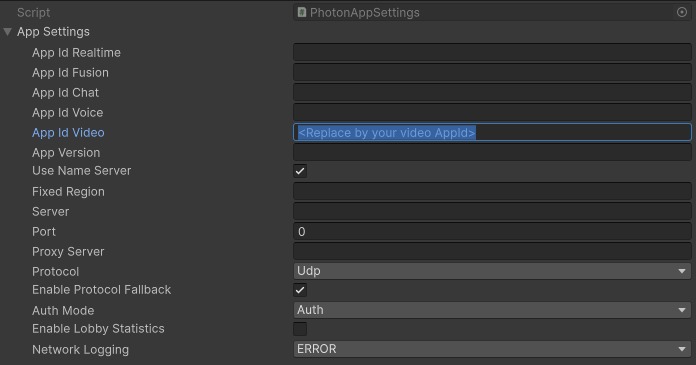Click the Proxy Server input field
The width and height of the screenshot is (696, 365).
pyautogui.click(x=492, y=251)
